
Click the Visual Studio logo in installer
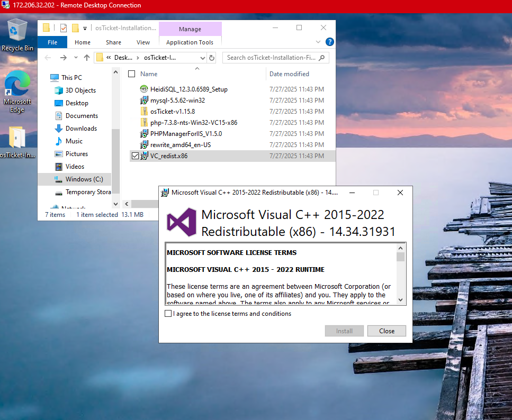(181, 222)
